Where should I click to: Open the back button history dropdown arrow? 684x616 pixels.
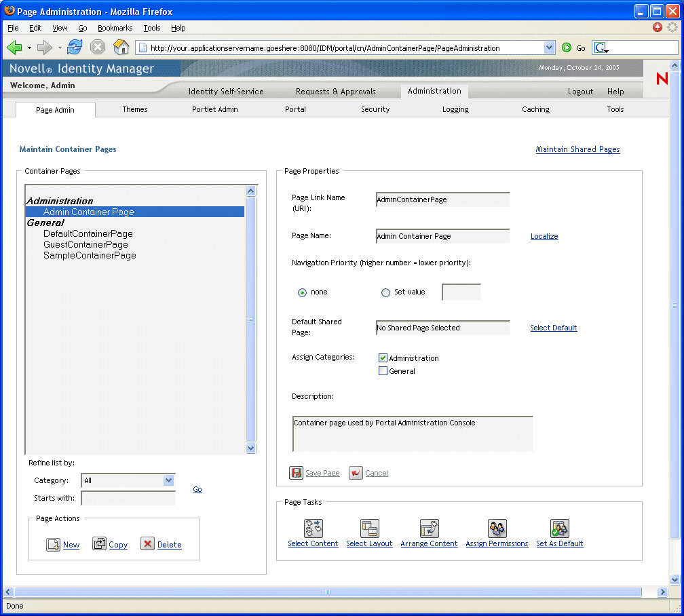pyautogui.click(x=30, y=47)
